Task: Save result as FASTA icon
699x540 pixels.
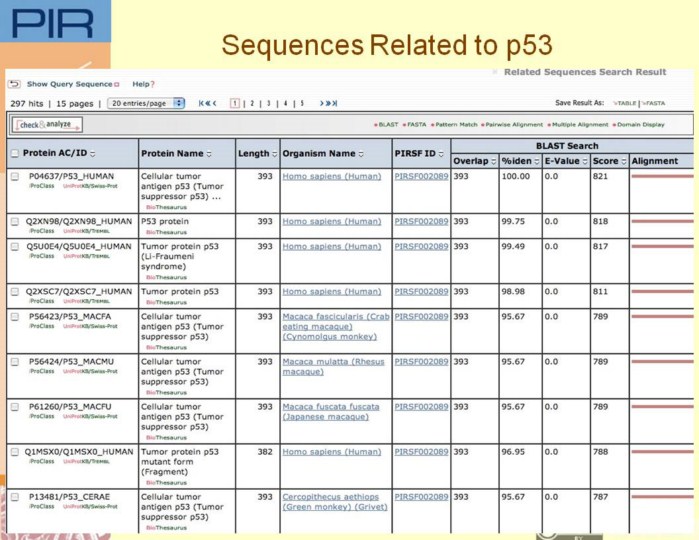Action: point(654,103)
